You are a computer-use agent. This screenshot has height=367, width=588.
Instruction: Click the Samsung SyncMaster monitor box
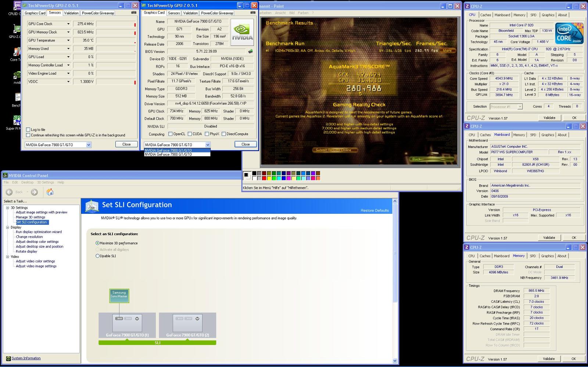pyautogui.click(x=119, y=295)
